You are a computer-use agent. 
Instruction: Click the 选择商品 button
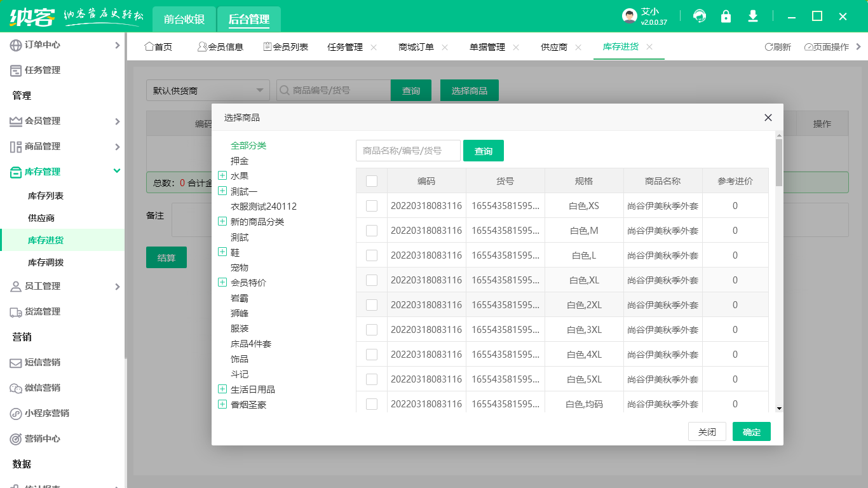point(470,90)
